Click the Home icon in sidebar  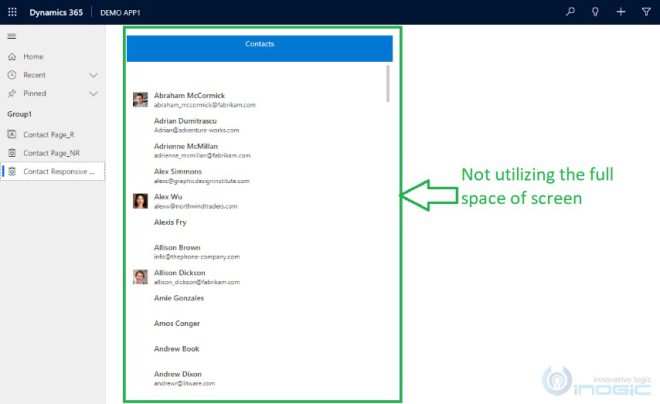tap(11, 56)
